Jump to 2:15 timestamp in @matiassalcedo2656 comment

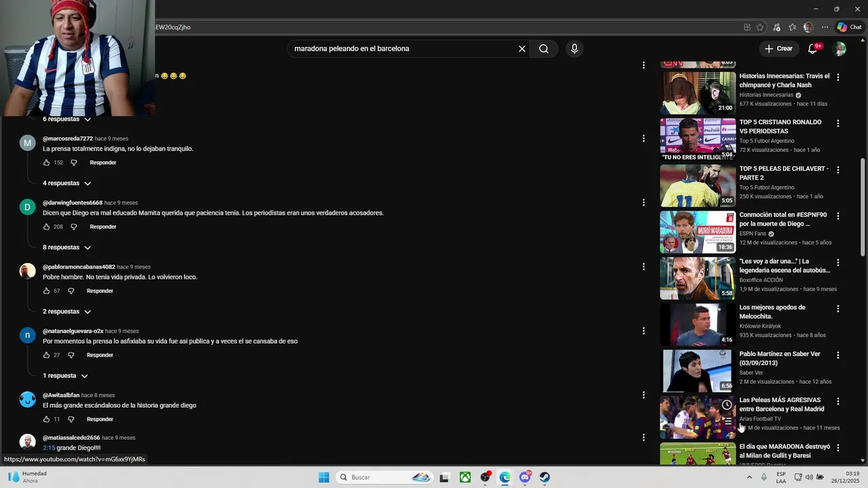point(49,448)
